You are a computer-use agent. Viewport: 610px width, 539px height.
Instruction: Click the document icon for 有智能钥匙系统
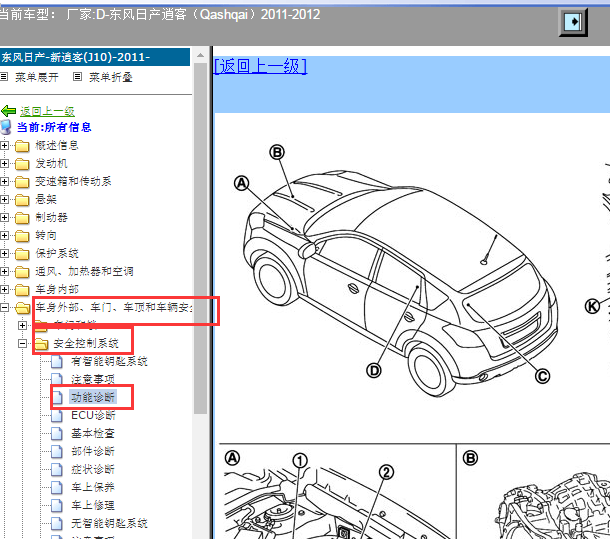tap(57, 362)
